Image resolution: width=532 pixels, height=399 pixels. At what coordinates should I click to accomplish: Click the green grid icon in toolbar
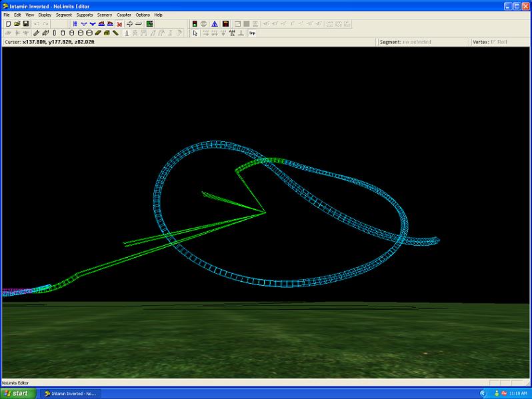[150, 24]
